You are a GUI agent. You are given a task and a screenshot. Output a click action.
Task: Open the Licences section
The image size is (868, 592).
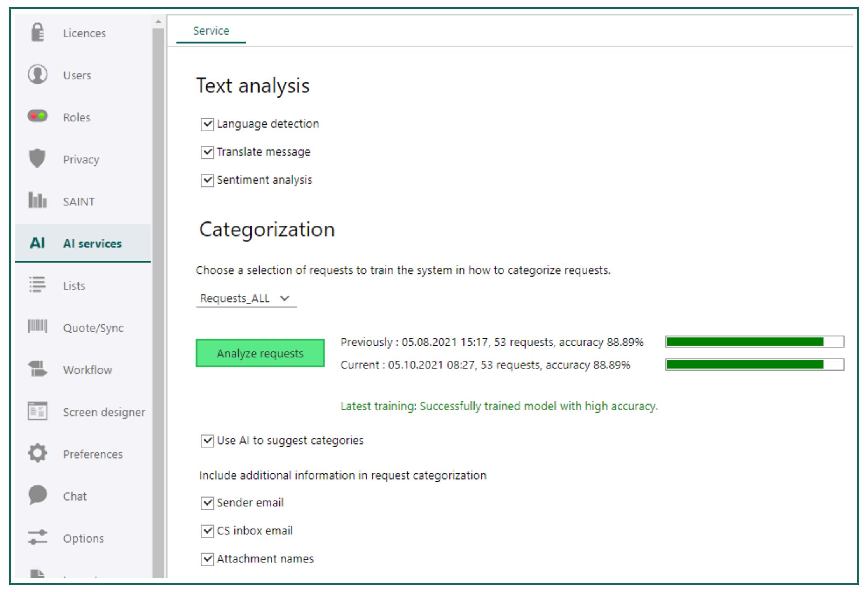click(84, 33)
